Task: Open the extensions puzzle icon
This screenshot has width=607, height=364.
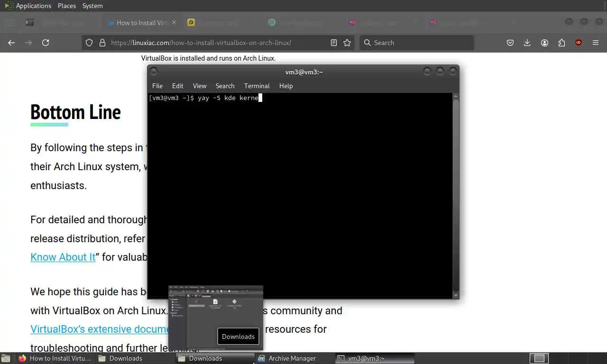Action: point(561,43)
